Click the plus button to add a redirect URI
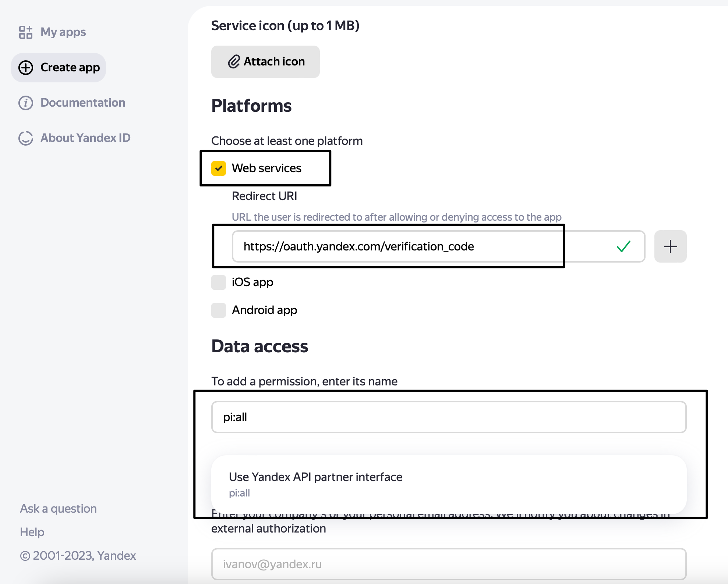This screenshot has width=728, height=584. click(670, 246)
